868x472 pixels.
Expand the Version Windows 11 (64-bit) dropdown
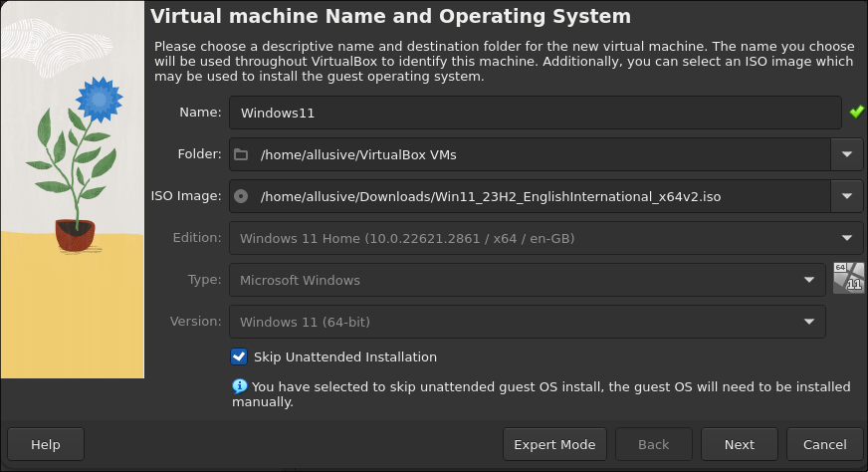527,322
